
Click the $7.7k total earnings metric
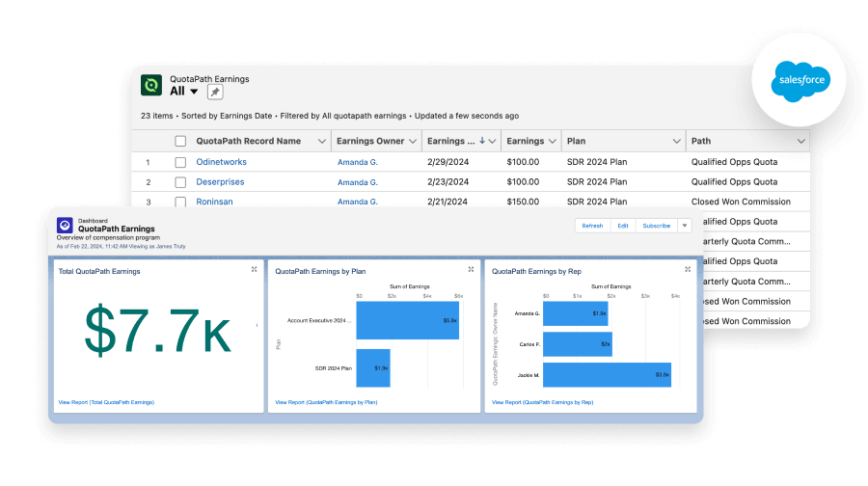(157, 331)
